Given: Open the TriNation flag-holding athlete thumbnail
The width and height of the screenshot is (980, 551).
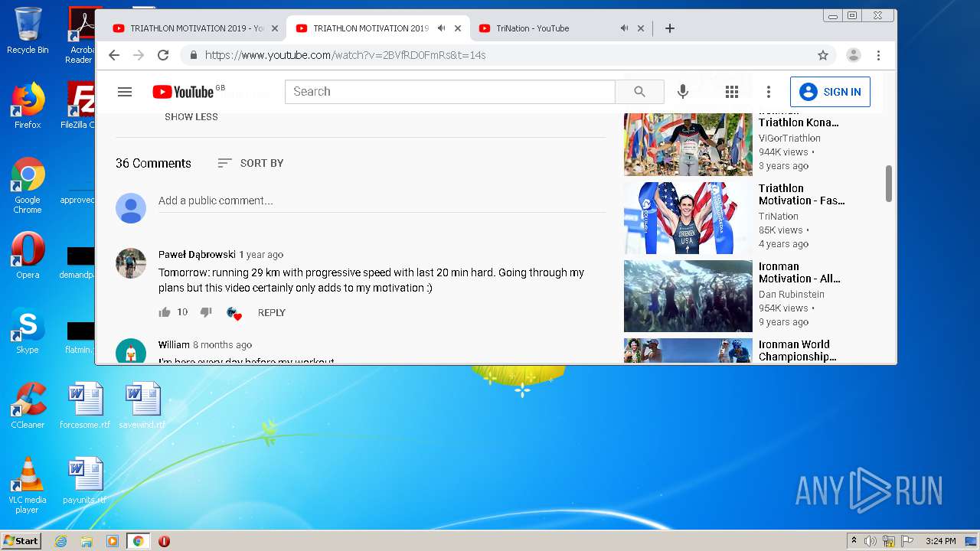Looking at the screenshot, I should 688,218.
